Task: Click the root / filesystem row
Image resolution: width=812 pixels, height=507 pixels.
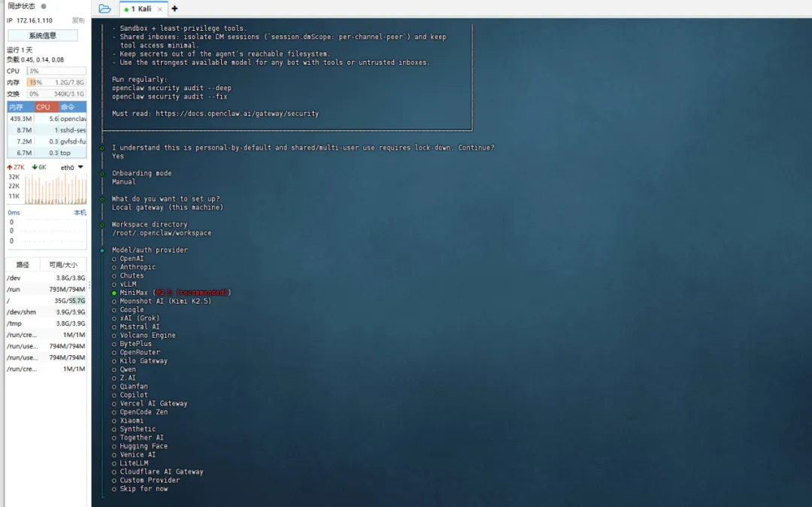Action: [x=46, y=301]
